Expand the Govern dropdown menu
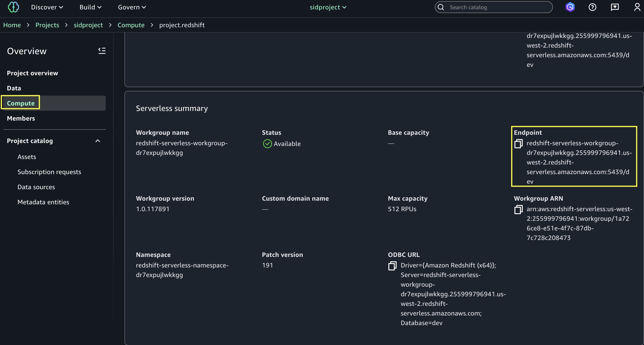The height and width of the screenshot is (345, 644). coord(132,7)
